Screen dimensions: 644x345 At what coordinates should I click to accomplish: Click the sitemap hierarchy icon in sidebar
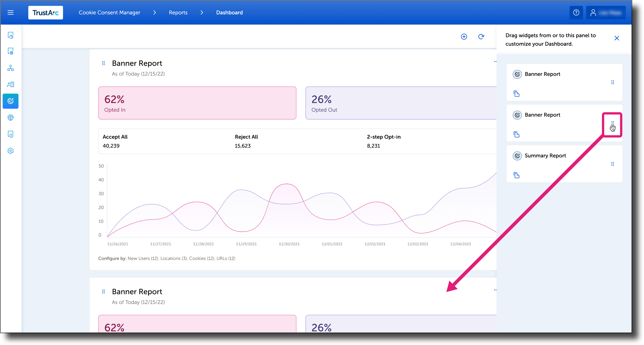(11, 68)
